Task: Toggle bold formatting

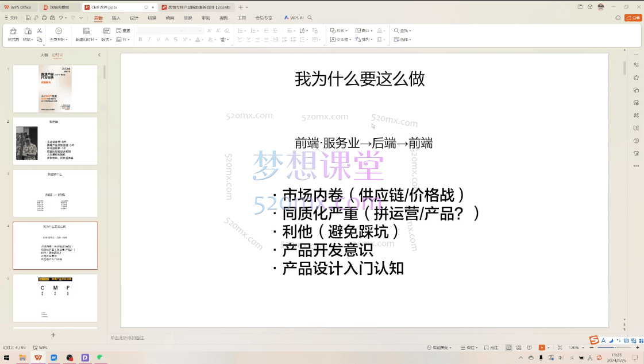Action: [141, 39]
